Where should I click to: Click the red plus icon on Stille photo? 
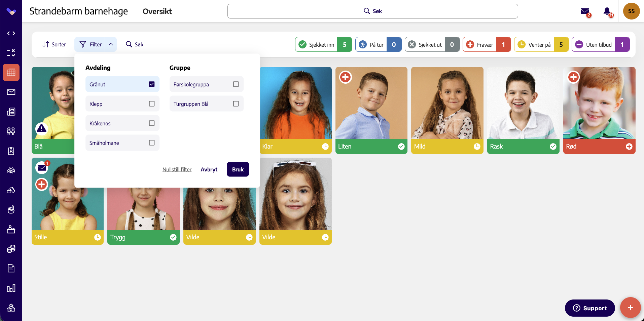pos(42,184)
